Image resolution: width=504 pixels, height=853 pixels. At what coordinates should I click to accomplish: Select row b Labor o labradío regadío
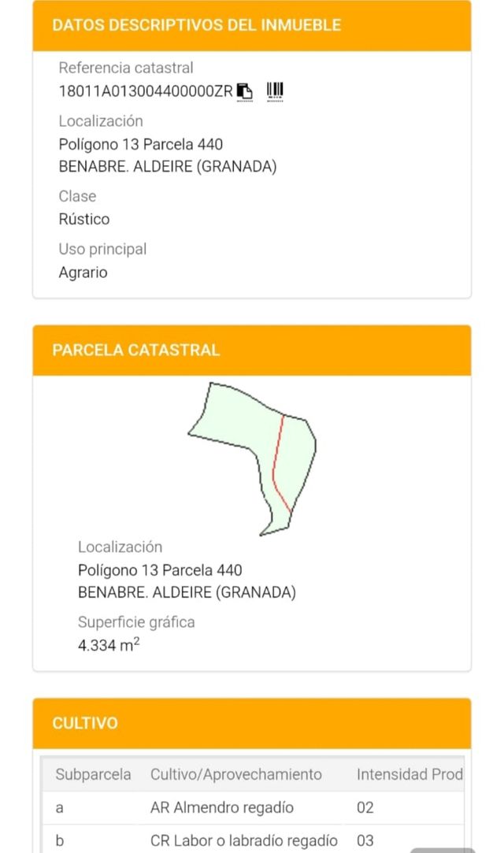[243, 840]
